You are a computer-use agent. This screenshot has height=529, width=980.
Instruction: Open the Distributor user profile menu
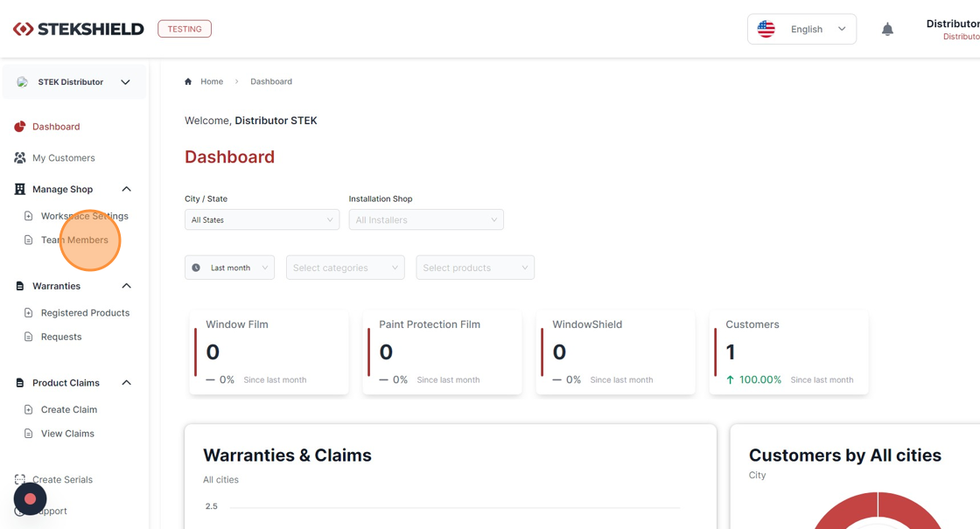tap(953, 30)
